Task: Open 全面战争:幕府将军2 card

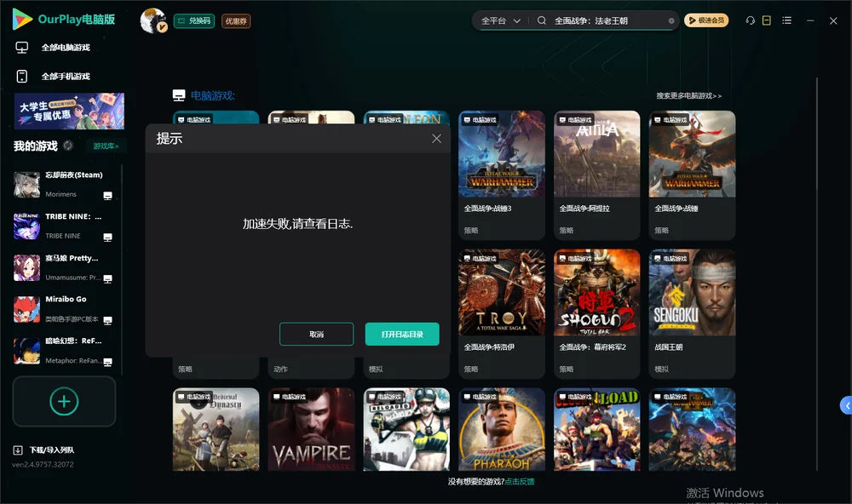Action: (x=596, y=313)
